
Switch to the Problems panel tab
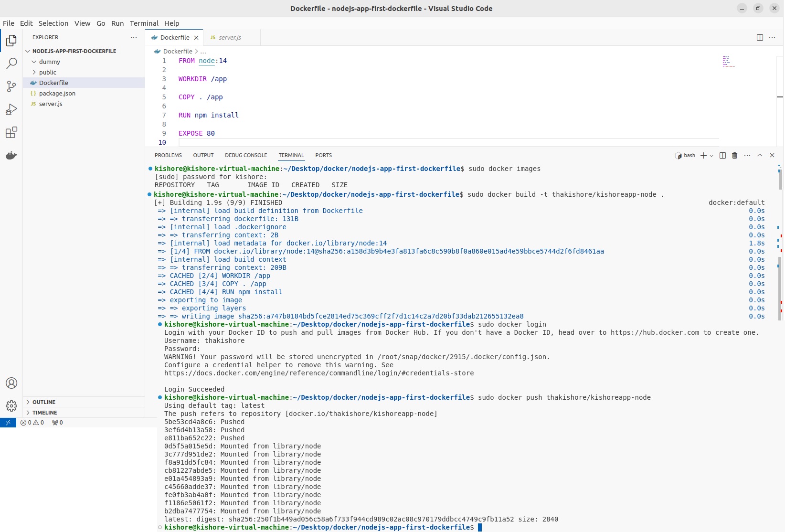click(x=168, y=155)
